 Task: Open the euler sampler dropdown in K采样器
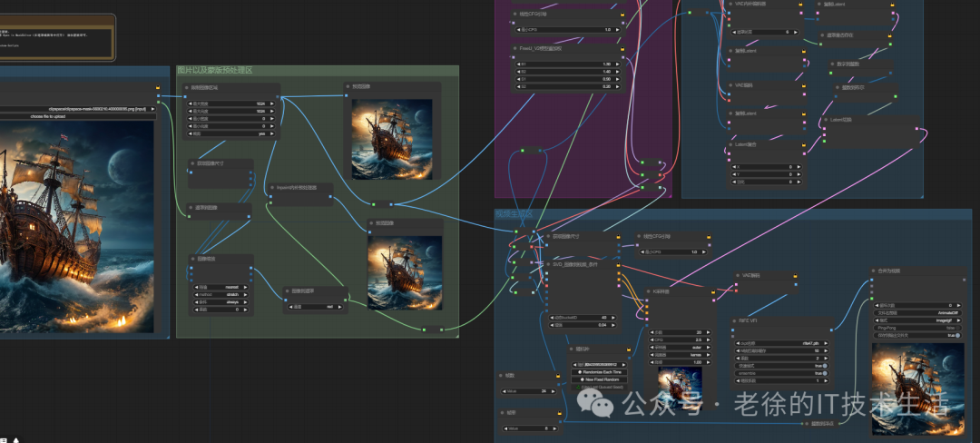(x=680, y=348)
